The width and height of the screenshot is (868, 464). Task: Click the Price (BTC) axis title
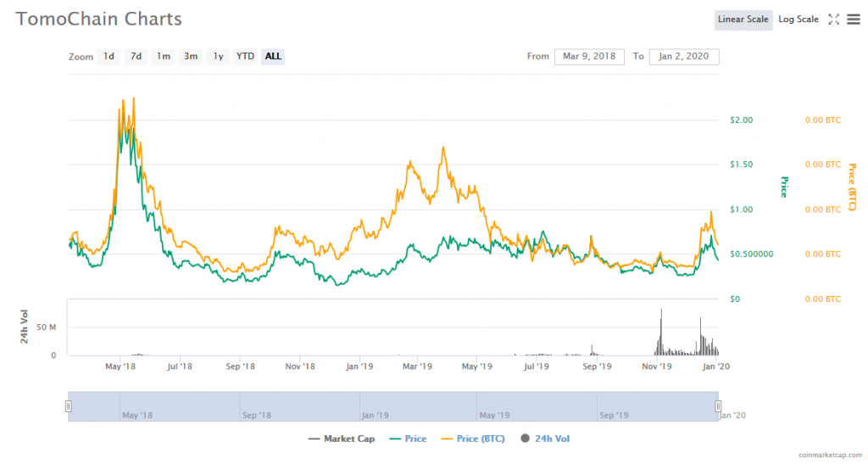tap(852, 187)
